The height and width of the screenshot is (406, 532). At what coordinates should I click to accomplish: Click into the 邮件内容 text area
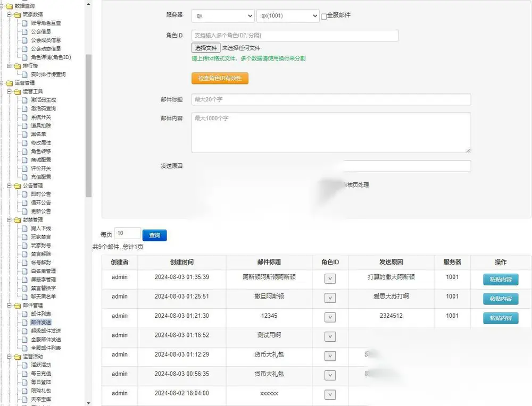pos(331,133)
